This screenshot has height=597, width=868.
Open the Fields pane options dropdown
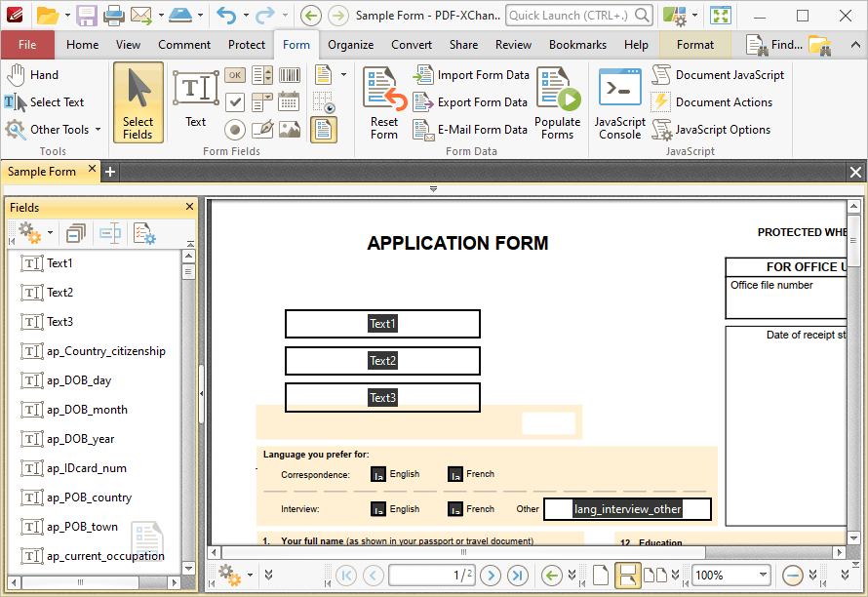pyautogui.click(x=50, y=233)
